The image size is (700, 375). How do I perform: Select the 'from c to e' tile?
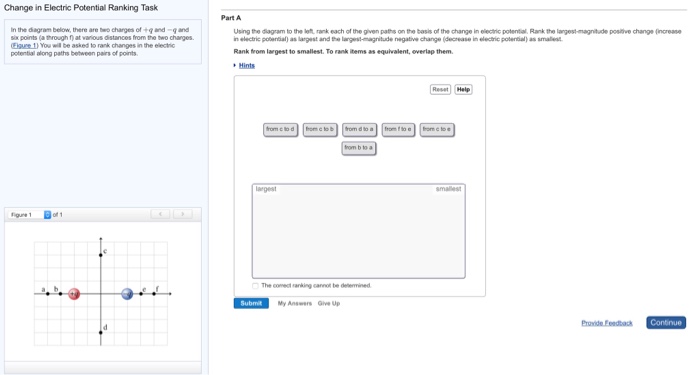pos(437,129)
